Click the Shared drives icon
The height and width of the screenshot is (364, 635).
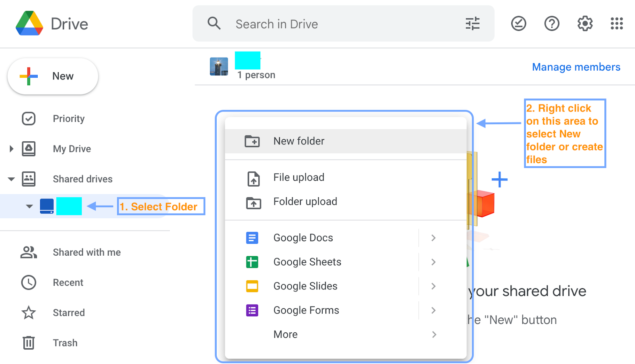[29, 179]
